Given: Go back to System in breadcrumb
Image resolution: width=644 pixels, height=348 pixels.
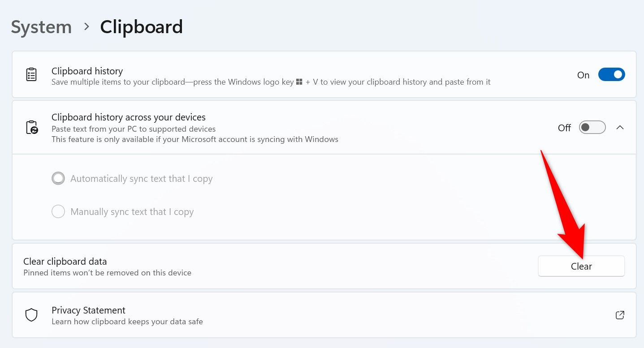Looking at the screenshot, I should coord(41,27).
